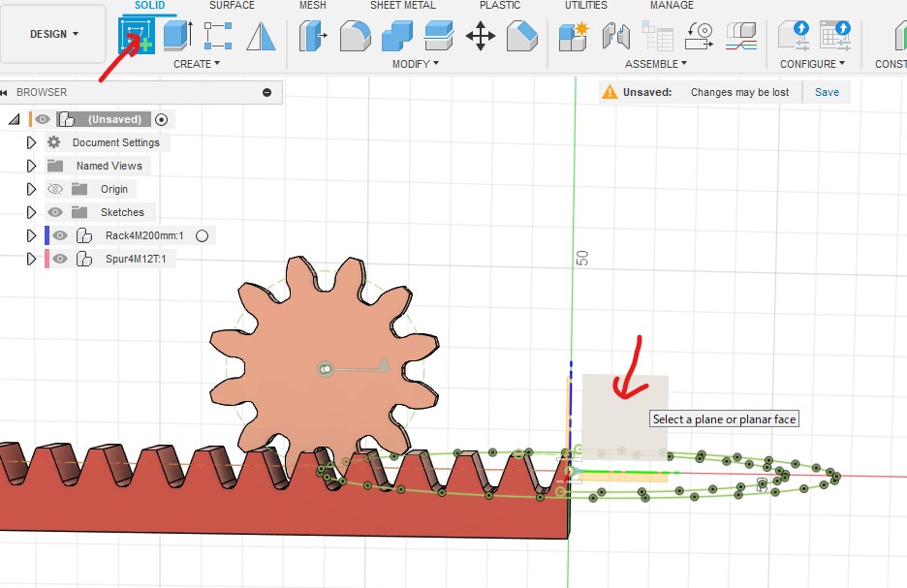Expand the Document Settings node
Screen dimensions: 907x588
31,142
